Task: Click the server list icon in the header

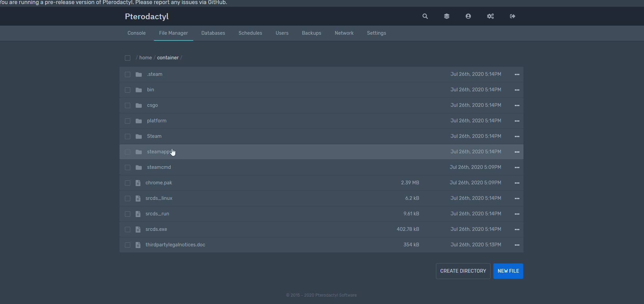Action: (446, 16)
